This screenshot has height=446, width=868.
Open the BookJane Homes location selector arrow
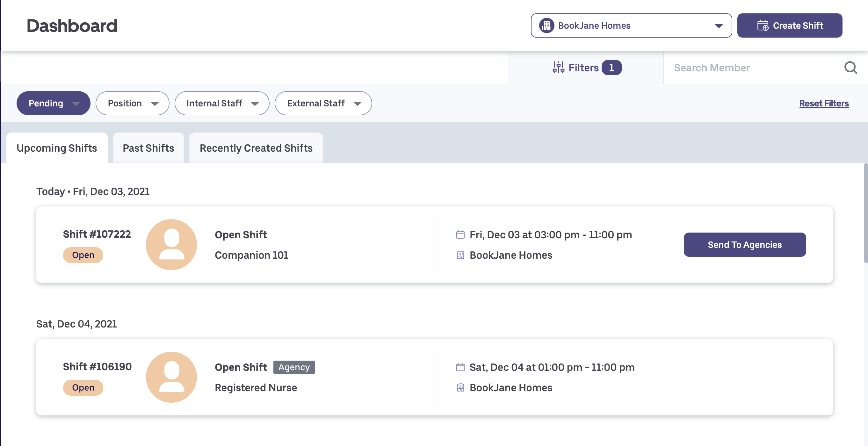click(718, 26)
